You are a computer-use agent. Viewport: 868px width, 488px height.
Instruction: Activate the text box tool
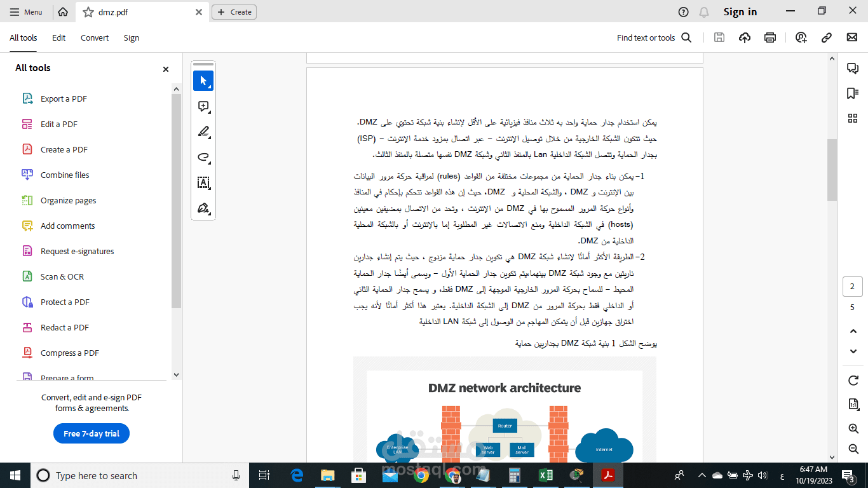pos(203,182)
